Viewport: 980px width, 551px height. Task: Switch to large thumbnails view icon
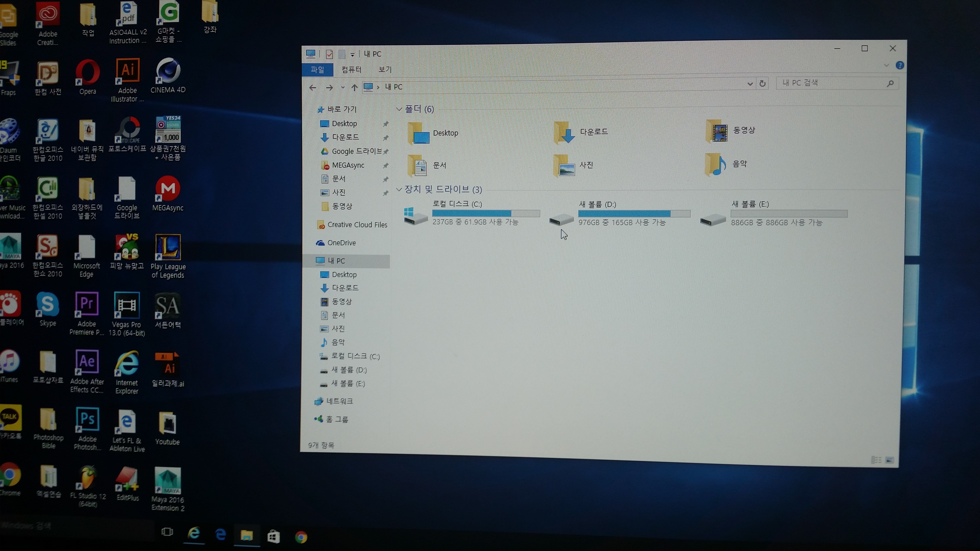click(889, 460)
